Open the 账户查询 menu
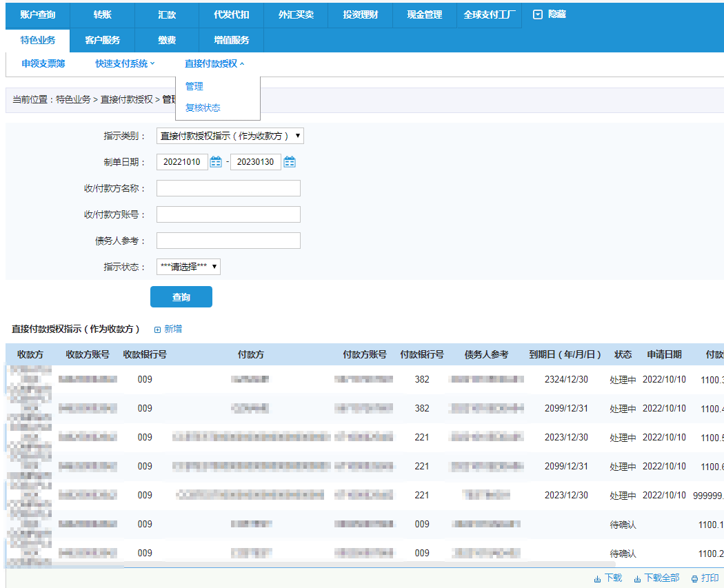This screenshot has width=724, height=588. click(38, 14)
